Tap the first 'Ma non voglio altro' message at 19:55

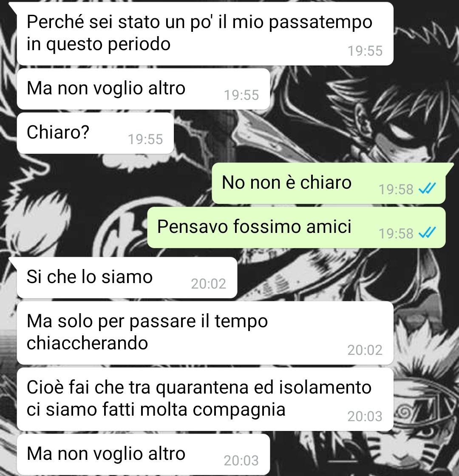point(143,89)
